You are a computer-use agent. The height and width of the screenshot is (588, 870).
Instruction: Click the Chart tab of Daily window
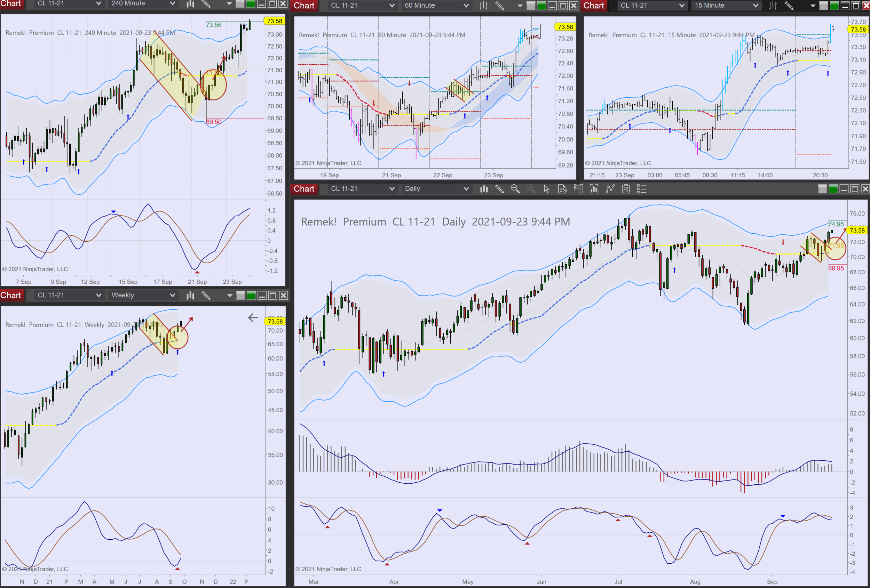click(x=303, y=189)
